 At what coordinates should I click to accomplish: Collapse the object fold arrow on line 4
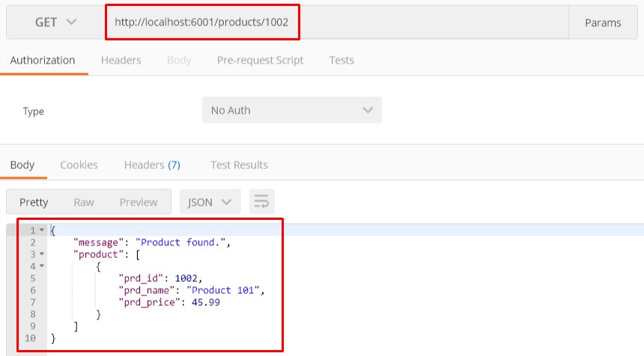tap(42, 266)
